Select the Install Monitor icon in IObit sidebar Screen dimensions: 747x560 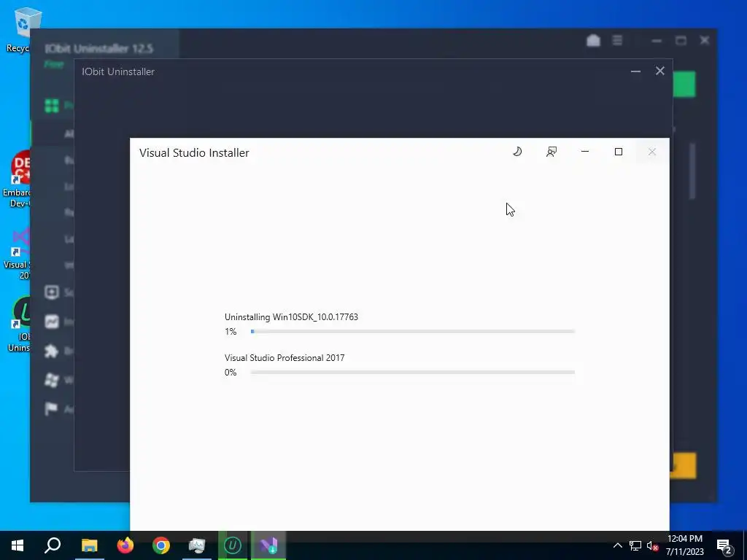point(52,322)
